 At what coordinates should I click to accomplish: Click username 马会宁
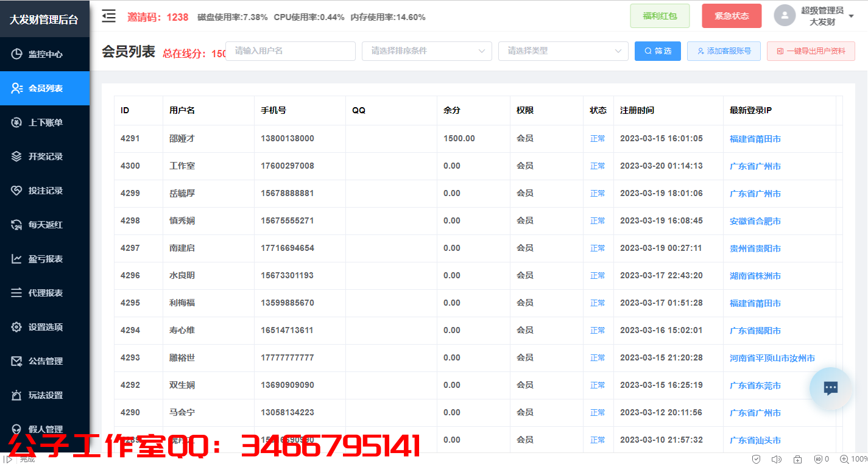click(182, 412)
